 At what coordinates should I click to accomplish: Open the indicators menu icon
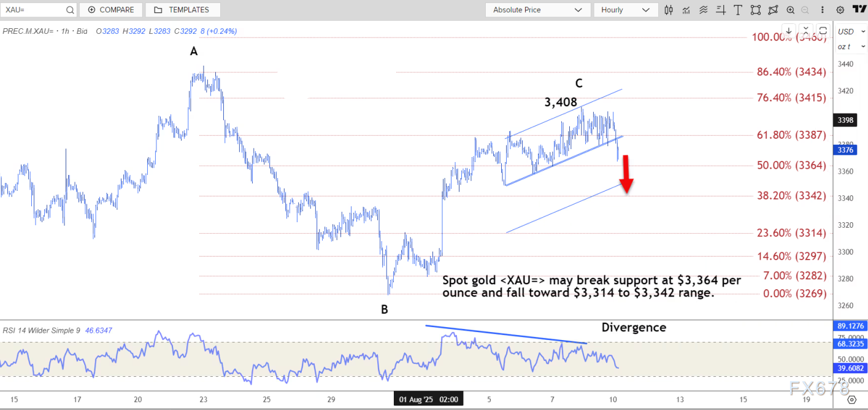[686, 10]
